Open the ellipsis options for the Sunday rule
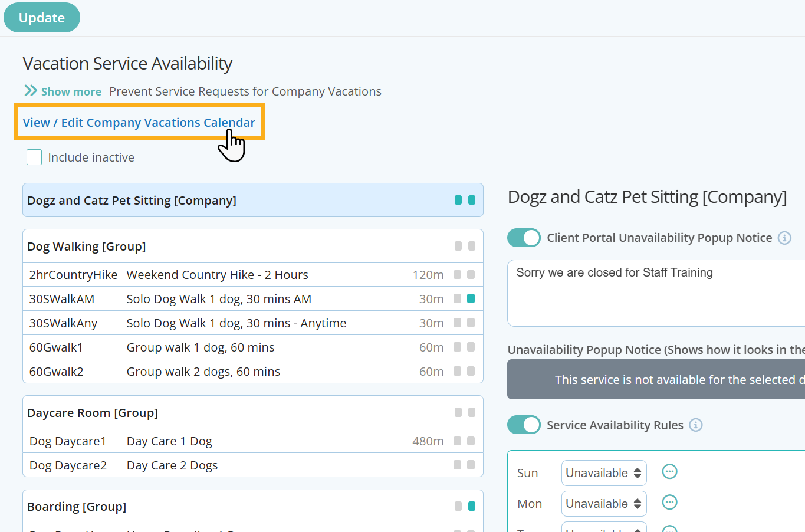Viewport: 805px width, 532px height. point(669,471)
